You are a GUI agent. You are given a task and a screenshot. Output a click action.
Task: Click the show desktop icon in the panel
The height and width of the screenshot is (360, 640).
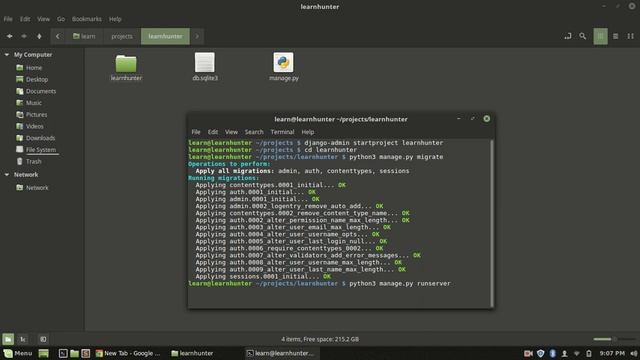pos(44,353)
